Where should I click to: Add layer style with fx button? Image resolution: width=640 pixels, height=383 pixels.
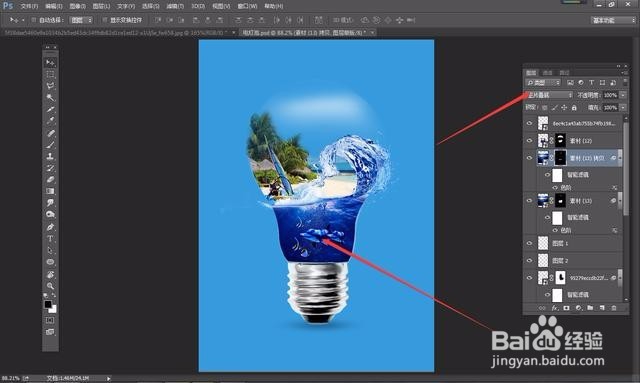554,308
